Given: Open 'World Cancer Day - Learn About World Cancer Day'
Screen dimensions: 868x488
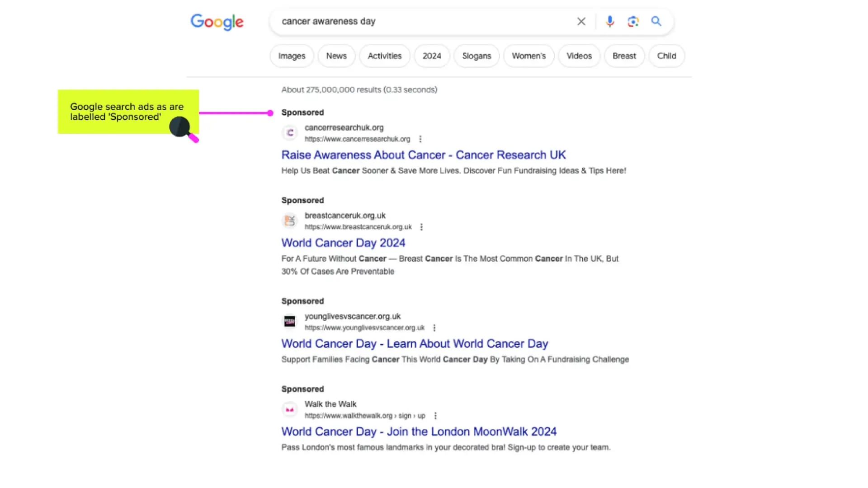Looking at the screenshot, I should (415, 344).
